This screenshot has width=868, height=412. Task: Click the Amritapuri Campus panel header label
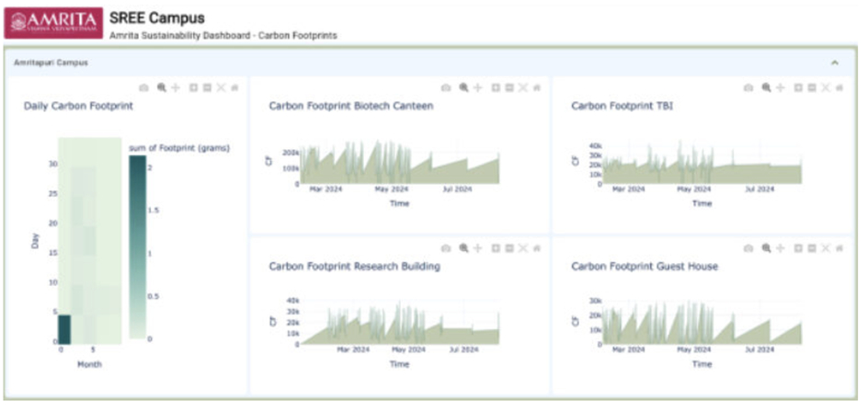coord(45,63)
